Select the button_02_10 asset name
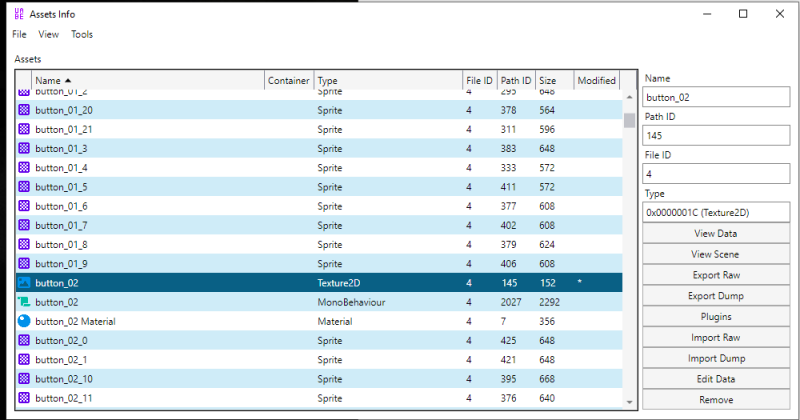The image size is (800, 420). coord(64,379)
